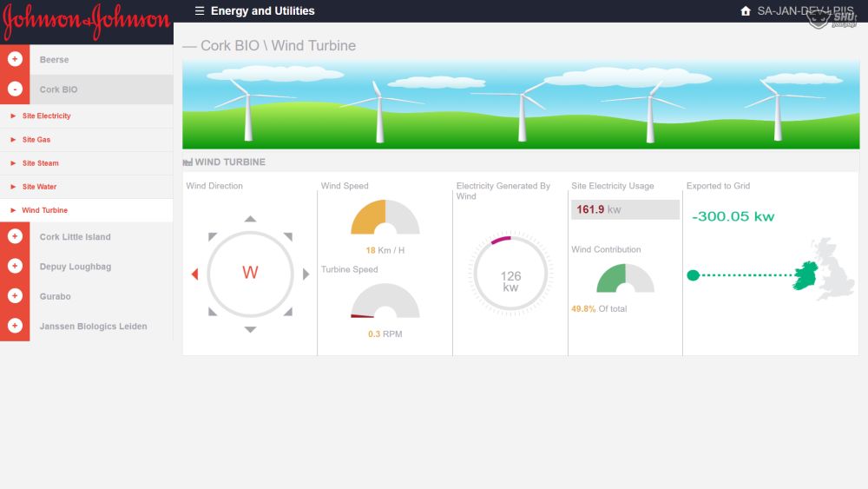Click the factory icon beside WIND TURBINE heading
The height and width of the screenshot is (489, 868).
tap(187, 162)
